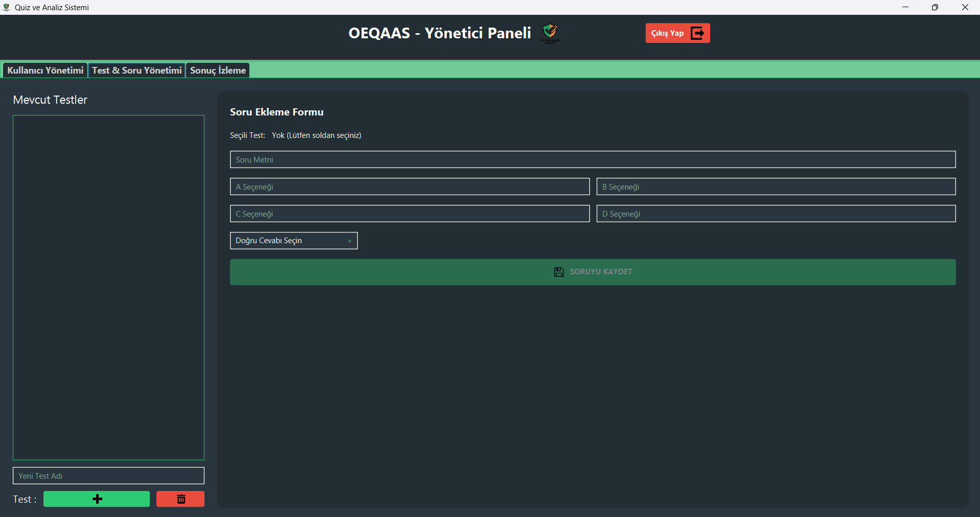Click the green plus icon to add a test
The width and height of the screenshot is (980, 517).
click(97, 499)
